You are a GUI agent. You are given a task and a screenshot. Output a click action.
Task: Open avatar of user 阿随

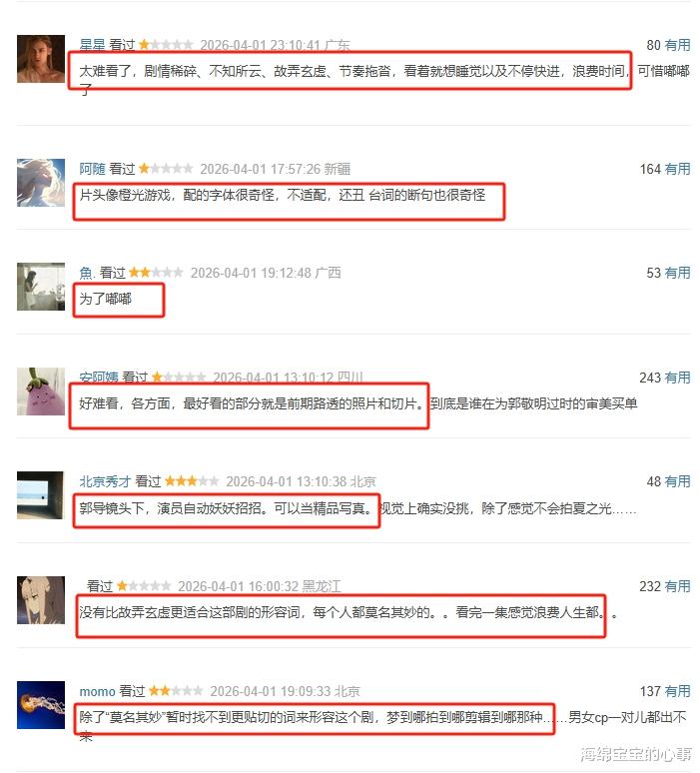click(41, 183)
